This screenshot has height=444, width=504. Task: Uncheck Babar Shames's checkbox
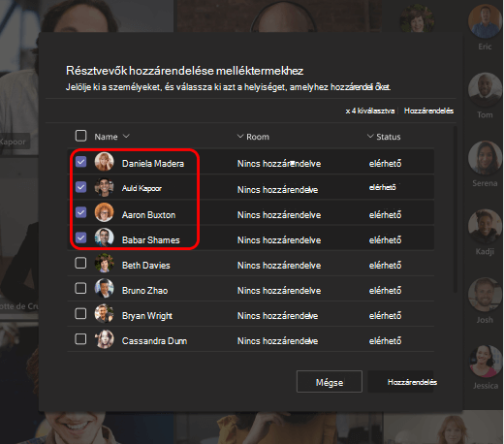click(80, 238)
